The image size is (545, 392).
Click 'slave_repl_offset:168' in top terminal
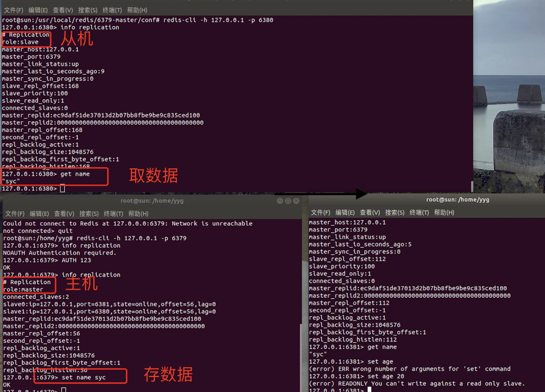tap(40, 86)
